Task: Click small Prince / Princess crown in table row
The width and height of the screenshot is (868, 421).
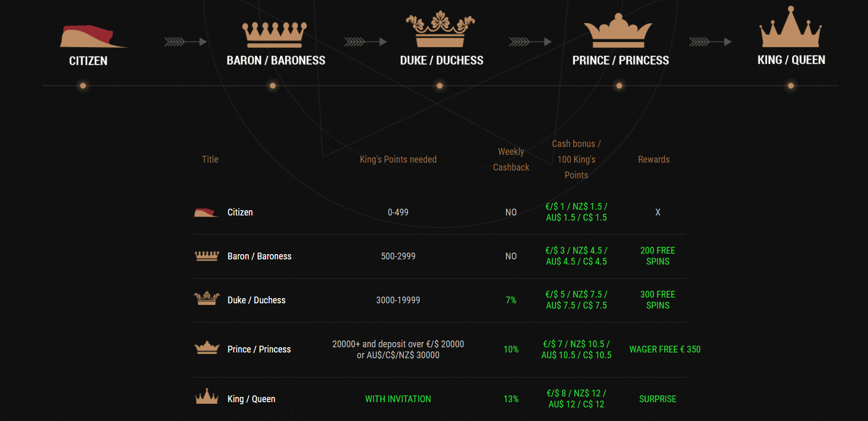Action: coord(206,348)
